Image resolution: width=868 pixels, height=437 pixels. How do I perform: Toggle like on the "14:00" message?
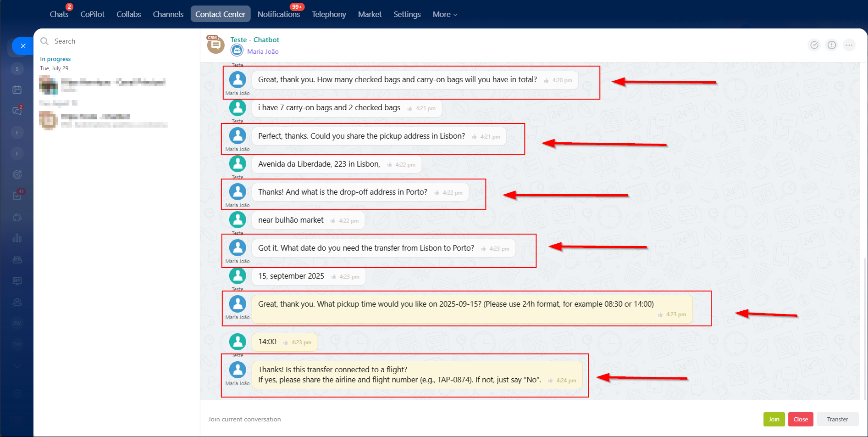[286, 342]
